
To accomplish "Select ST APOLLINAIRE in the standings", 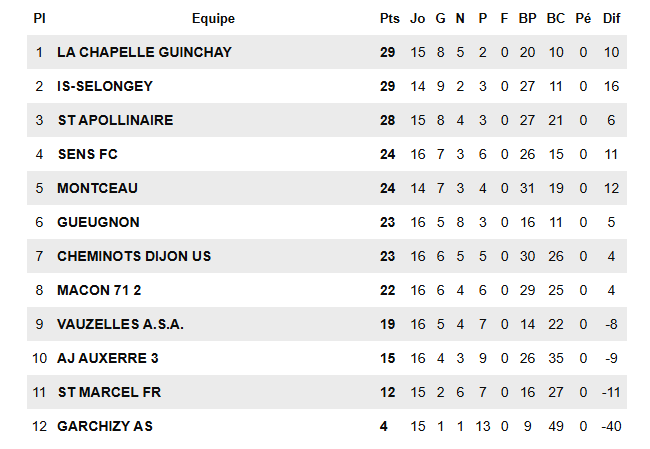I will 115,120.
